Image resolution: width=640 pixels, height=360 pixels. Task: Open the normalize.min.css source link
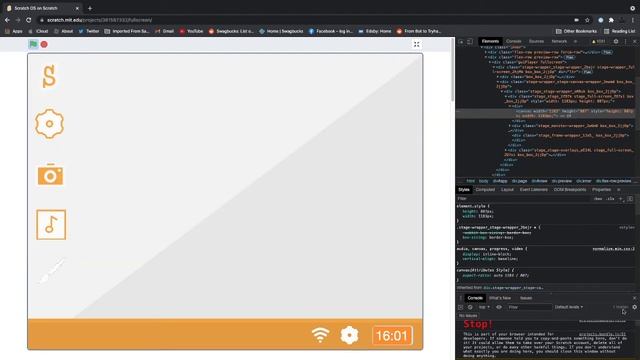(x=613, y=249)
